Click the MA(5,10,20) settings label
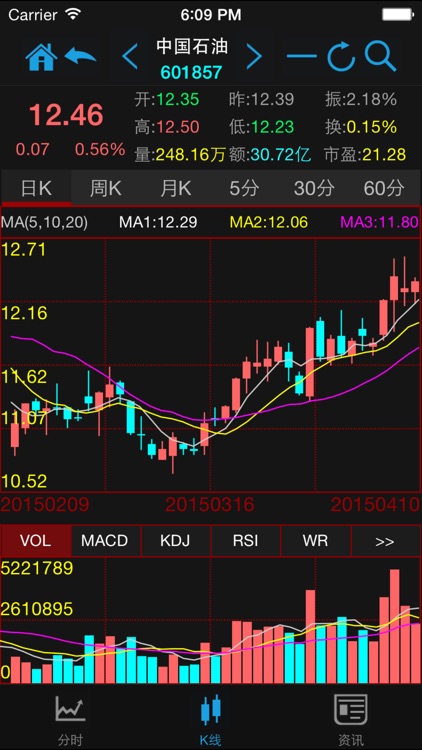This screenshot has height=750, width=422. click(44, 222)
